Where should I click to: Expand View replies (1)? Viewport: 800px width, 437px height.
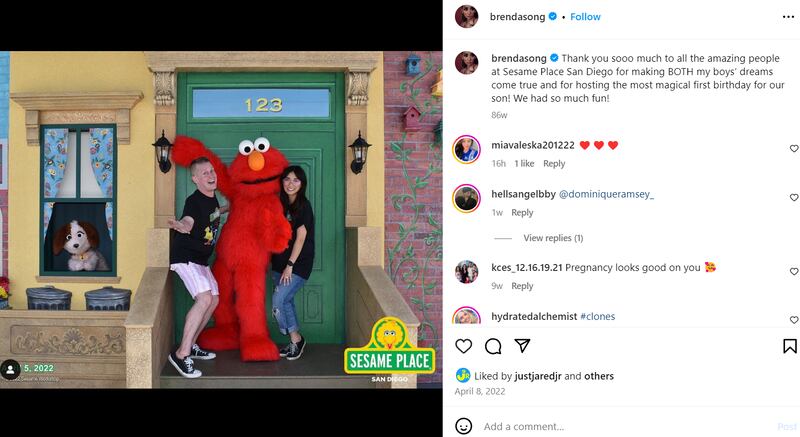point(553,238)
